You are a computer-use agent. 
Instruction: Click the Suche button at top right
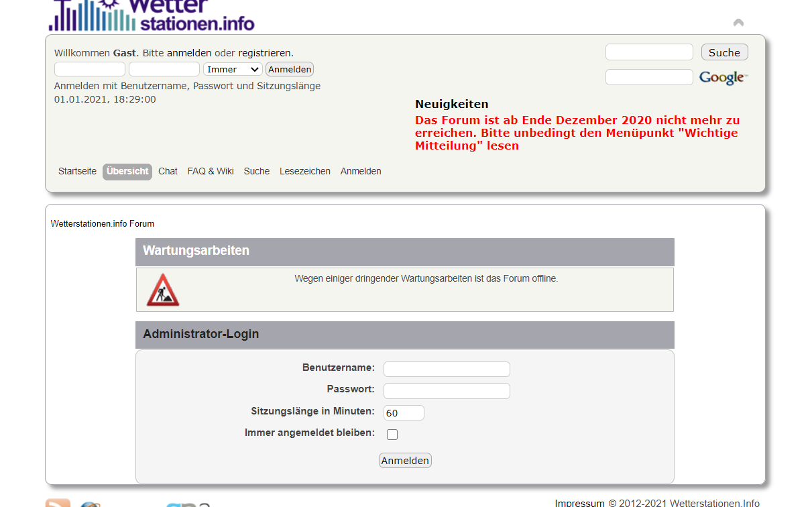pyautogui.click(x=724, y=52)
